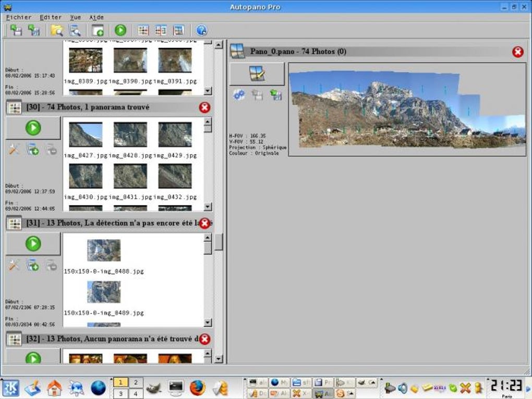Open the Pano_0.pano edit button
Viewport: 532px width, 399px height.
click(x=257, y=74)
